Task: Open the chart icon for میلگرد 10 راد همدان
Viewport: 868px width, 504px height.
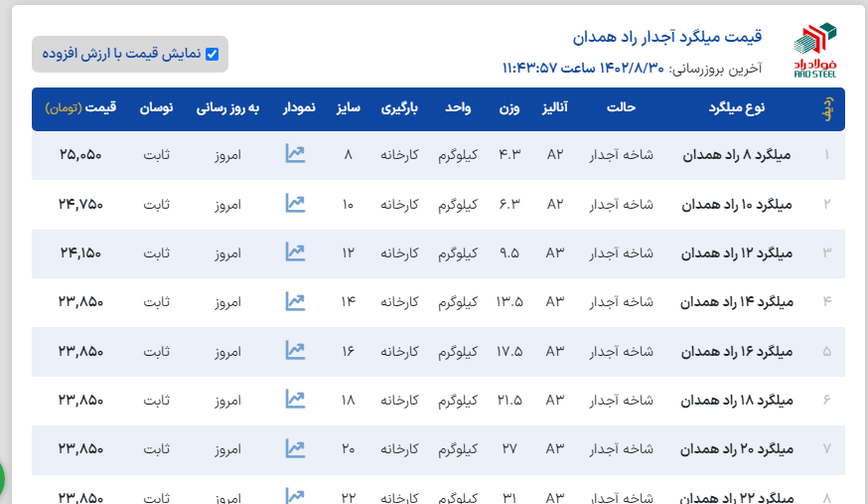Action: click(295, 204)
